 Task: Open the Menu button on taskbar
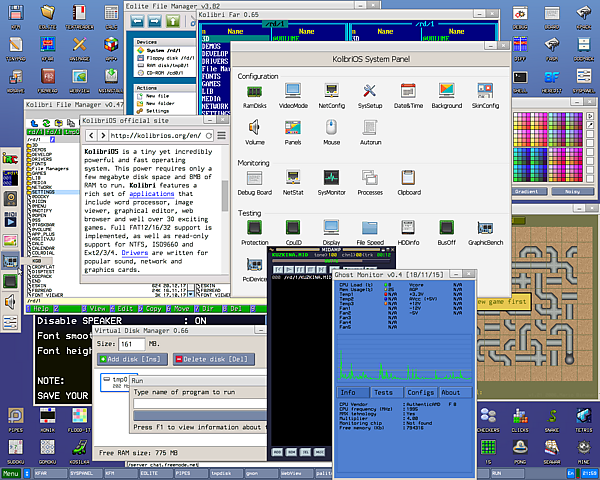point(12,474)
